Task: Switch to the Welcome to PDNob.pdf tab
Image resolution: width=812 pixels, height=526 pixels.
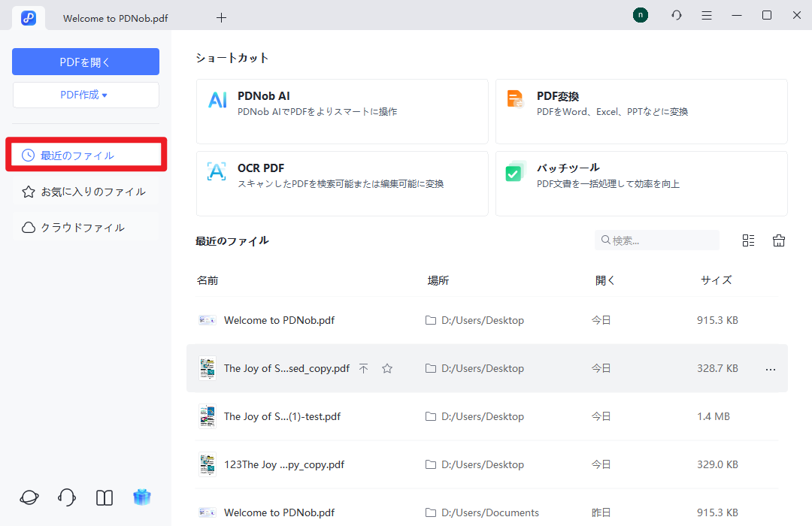Action: point(114,17)
